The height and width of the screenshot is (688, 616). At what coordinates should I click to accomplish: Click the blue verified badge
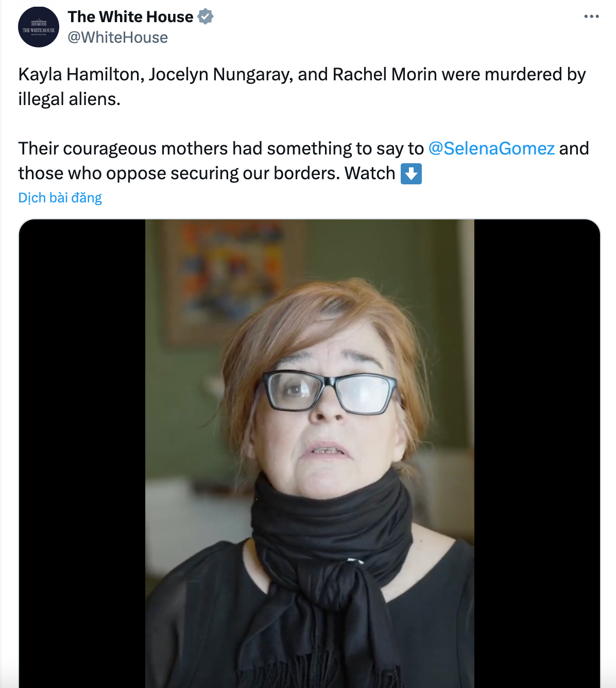click(206, 16)
